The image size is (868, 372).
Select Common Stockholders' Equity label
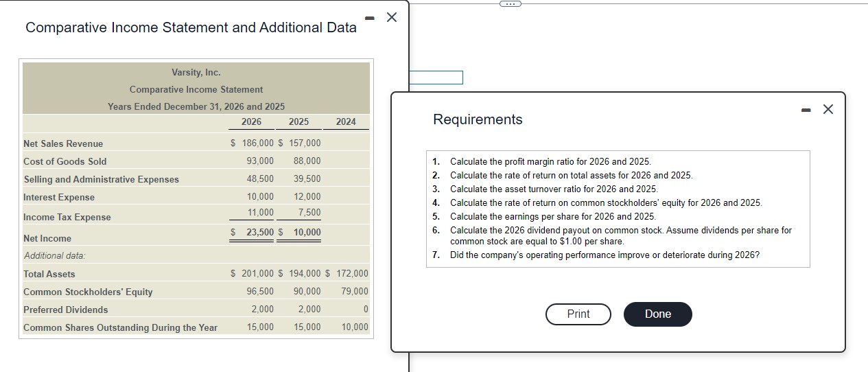pyautogui.click(x=89, y=292)
